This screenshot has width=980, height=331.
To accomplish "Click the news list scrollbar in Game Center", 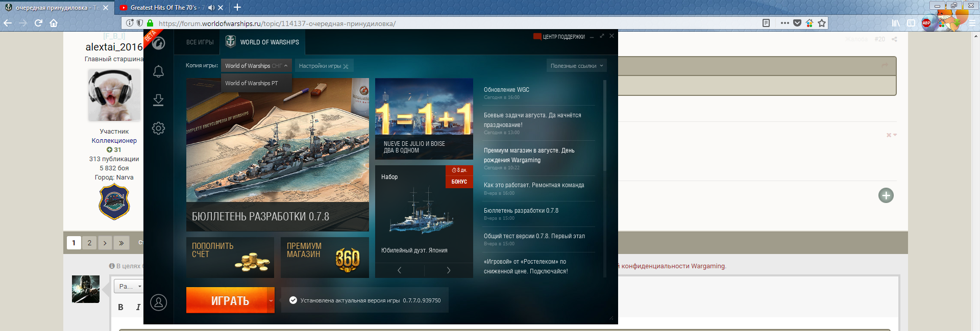I will [x=605, y=125].
